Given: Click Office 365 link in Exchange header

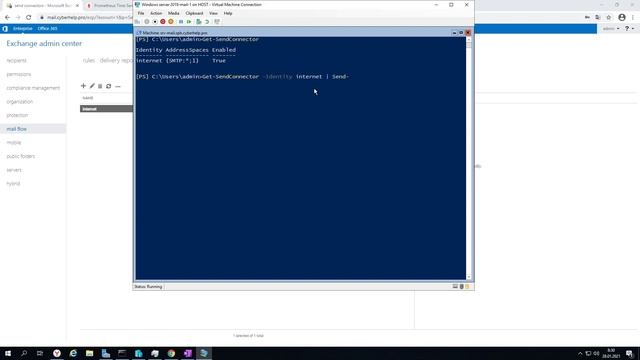Looking at the screenshot, I should point(47,29).
